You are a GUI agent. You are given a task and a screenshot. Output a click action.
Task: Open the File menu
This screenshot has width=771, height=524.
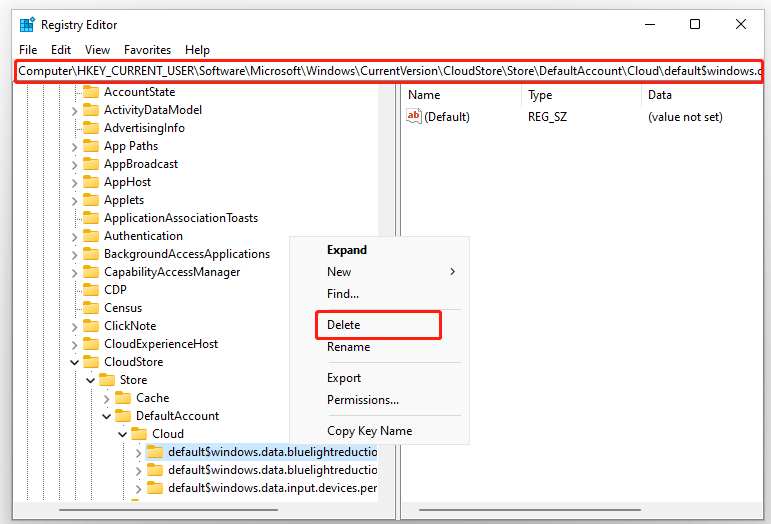point(28,50)
